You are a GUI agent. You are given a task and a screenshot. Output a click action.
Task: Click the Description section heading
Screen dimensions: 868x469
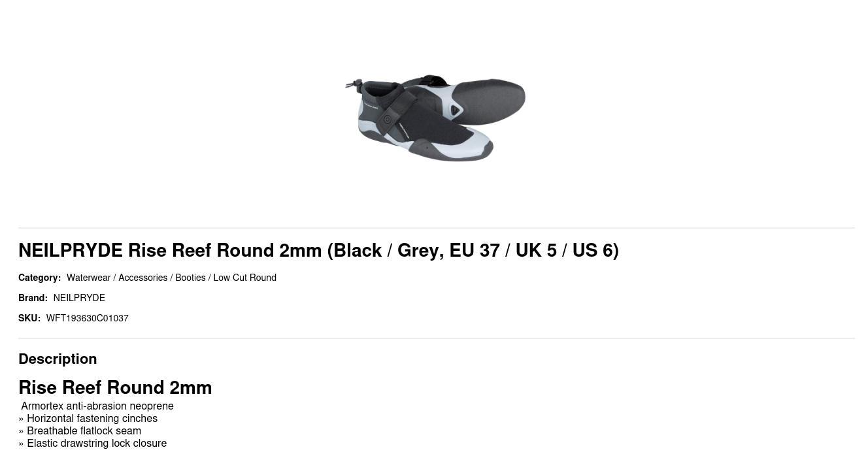(58, 359)
